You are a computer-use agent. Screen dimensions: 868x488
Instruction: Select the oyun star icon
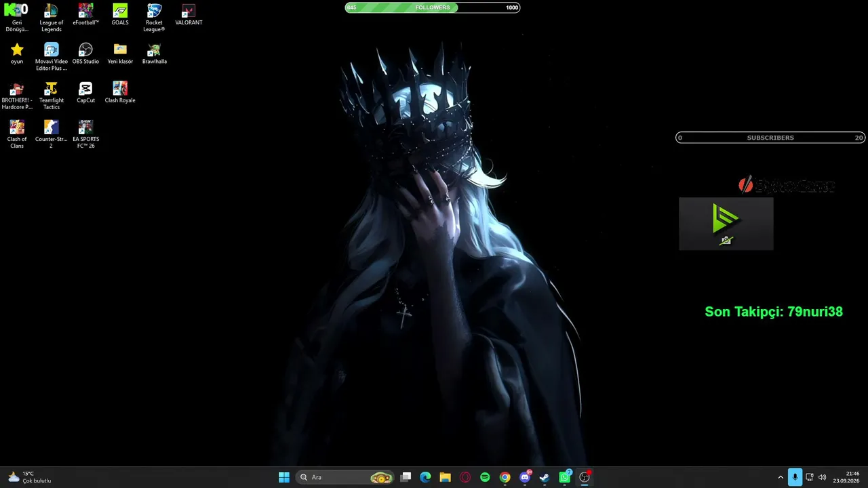tap(17, 54)
